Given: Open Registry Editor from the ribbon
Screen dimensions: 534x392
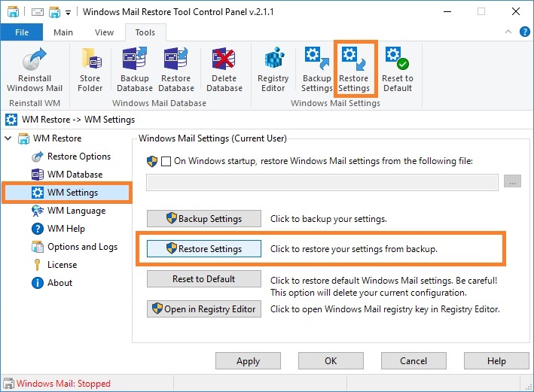Looking at the screenshot, I should pos(273,70).
